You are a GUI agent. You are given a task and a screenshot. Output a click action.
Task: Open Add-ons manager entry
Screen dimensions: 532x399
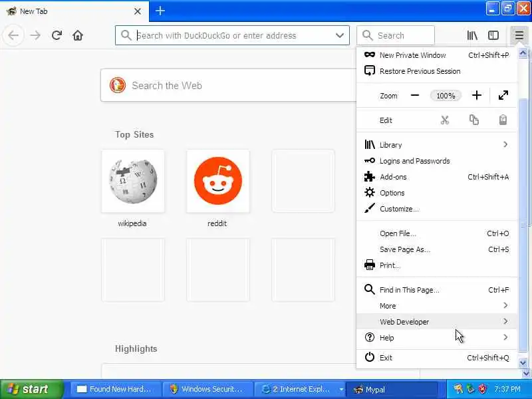(437, 177)
